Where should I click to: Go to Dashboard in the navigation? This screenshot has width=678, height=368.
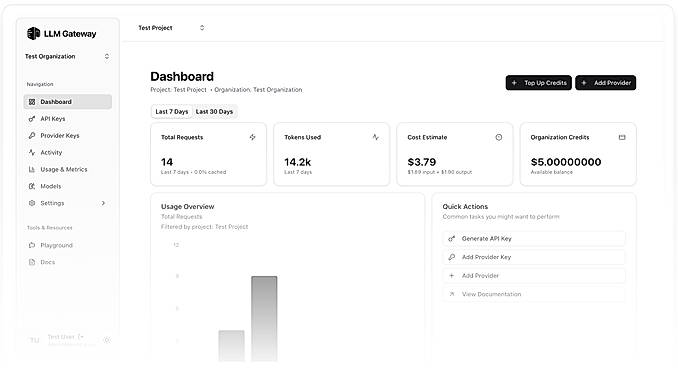click(67, 102)
